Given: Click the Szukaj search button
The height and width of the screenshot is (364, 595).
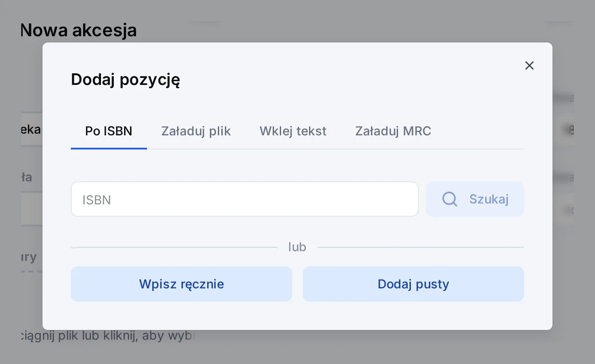Looking at the screenshot, I should 475,199.
